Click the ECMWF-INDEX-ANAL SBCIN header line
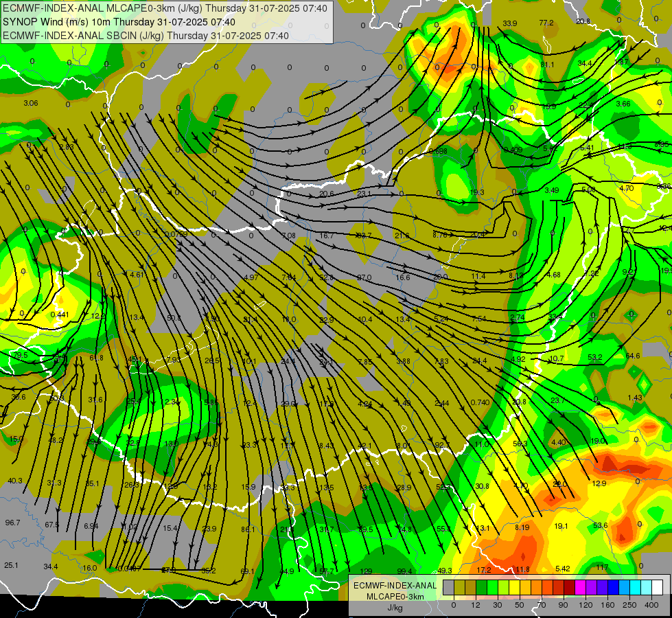This screenshot has height=618, width=672. (x=146, y=36)
